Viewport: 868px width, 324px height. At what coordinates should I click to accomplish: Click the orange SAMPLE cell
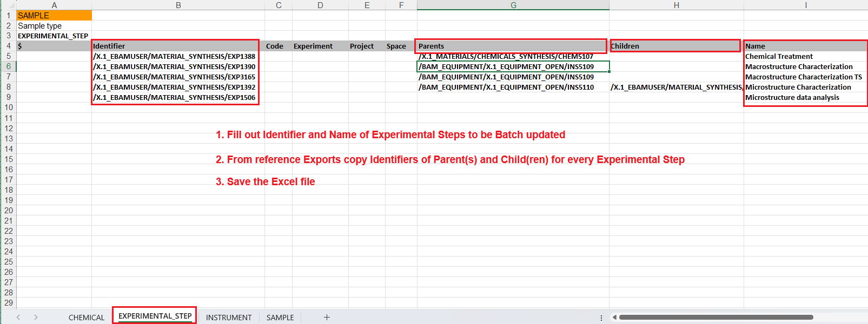click(54, 15)
